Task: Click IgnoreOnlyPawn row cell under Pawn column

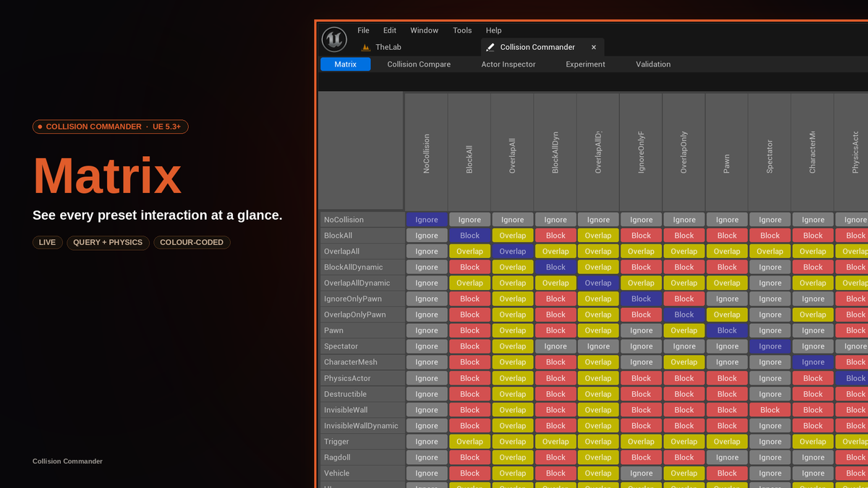Action: coord(727,299)
